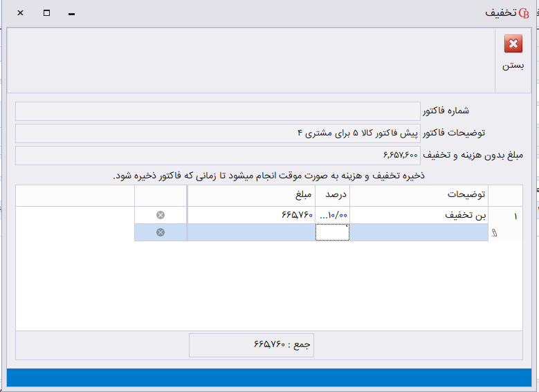
Task: Click the pencil marker on the new row header
Action: click(x=513, y=233)
